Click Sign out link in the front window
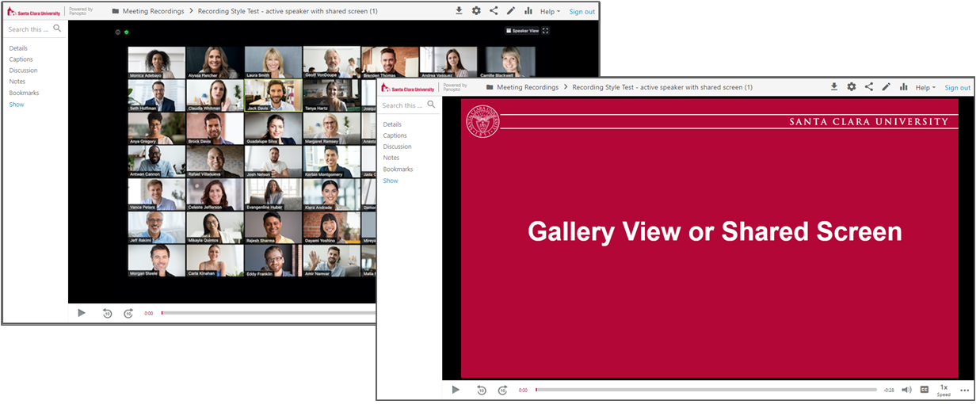This screenshot has height=404, width=980. click(957, 87)
